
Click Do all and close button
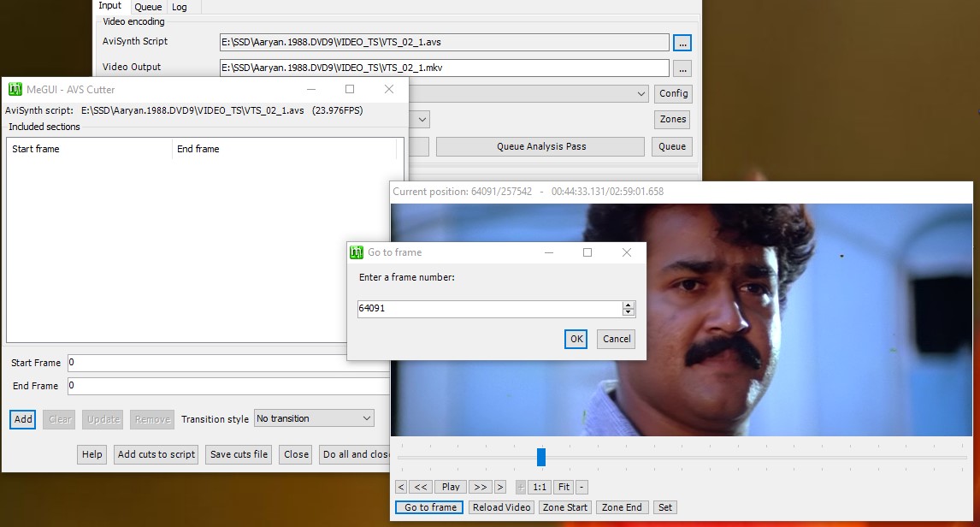[355, 454]
